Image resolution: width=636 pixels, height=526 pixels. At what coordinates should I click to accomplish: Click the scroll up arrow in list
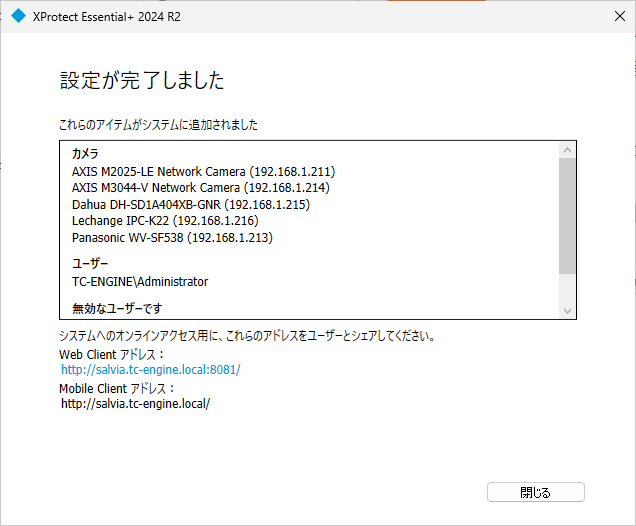tap(567, 150)
